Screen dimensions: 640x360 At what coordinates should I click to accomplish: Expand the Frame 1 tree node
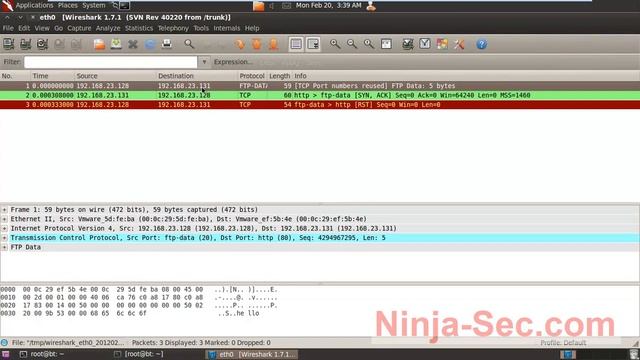[x=4, y=210]
